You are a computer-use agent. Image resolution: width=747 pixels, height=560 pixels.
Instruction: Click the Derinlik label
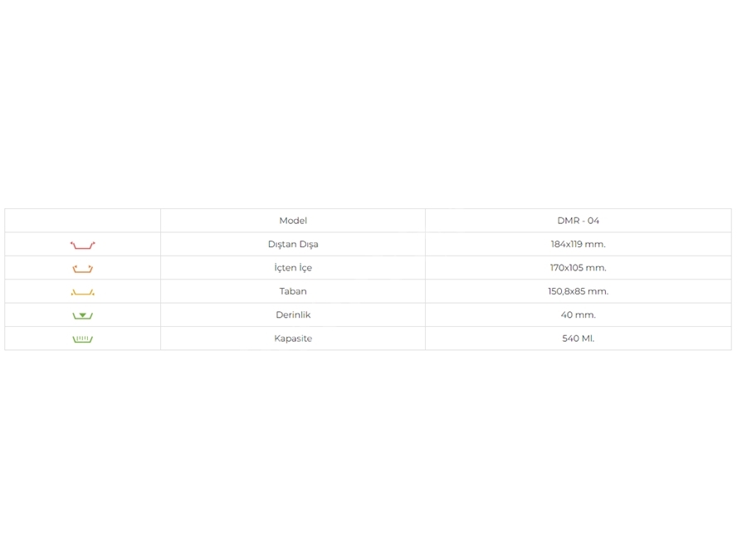293,314
